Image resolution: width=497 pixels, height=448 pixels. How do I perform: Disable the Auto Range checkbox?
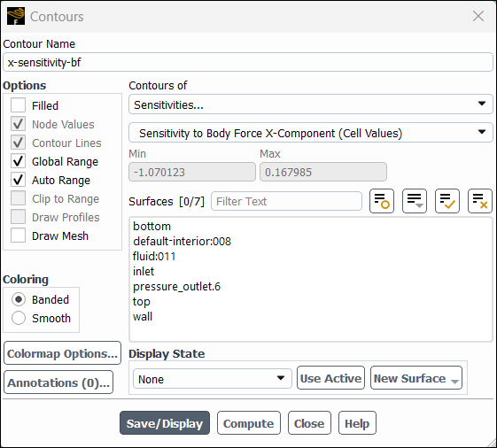click(x=18, y=180)
